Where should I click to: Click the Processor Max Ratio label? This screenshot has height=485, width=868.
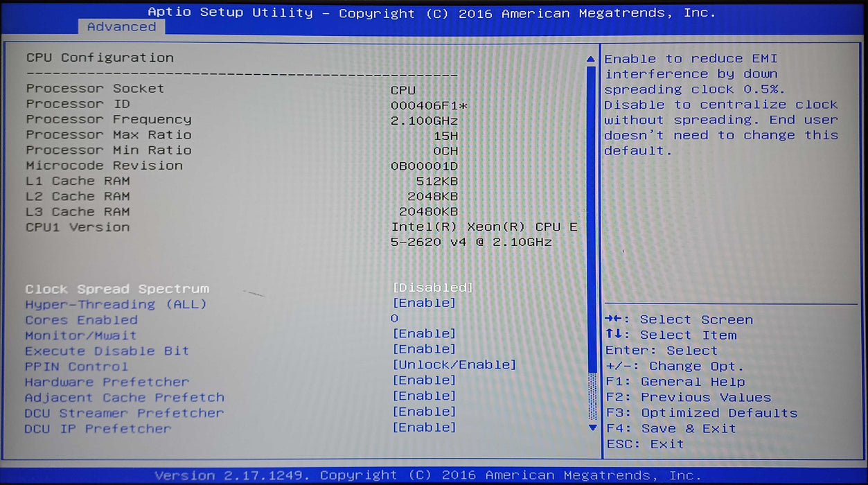click(x=109, y=135)
